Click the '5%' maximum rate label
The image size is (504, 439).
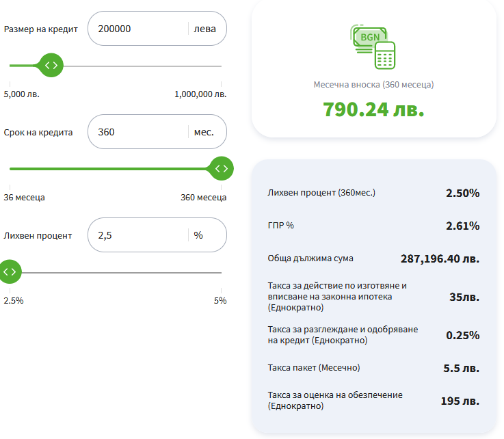click(220, 300)
